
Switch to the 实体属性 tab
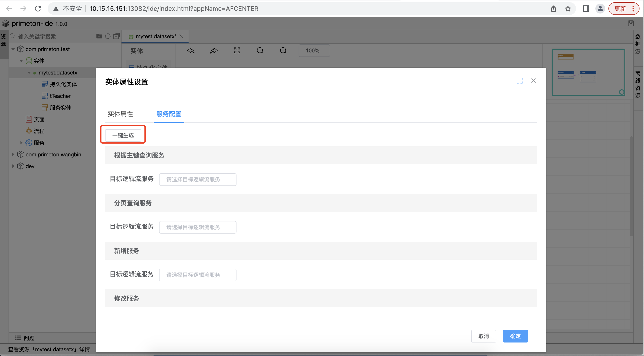(120, 114)
